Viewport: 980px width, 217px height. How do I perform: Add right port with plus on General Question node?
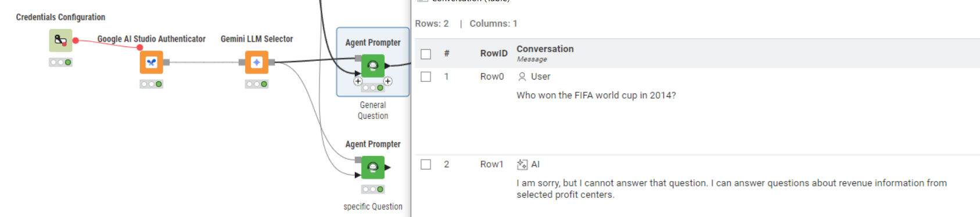click(388, 81)
